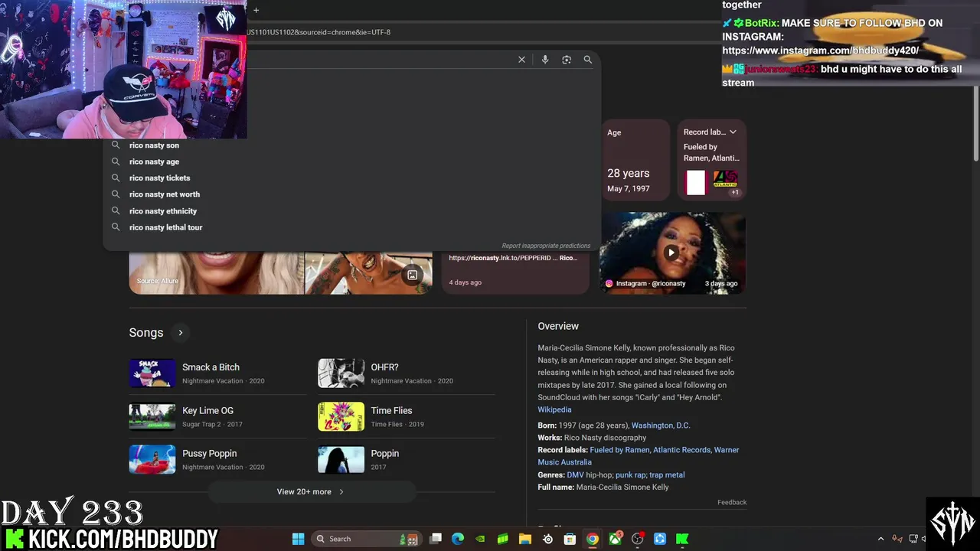The image size is (980, 551).
Task: Open the image gallery icon on photo
Action: tap(412, 275)
